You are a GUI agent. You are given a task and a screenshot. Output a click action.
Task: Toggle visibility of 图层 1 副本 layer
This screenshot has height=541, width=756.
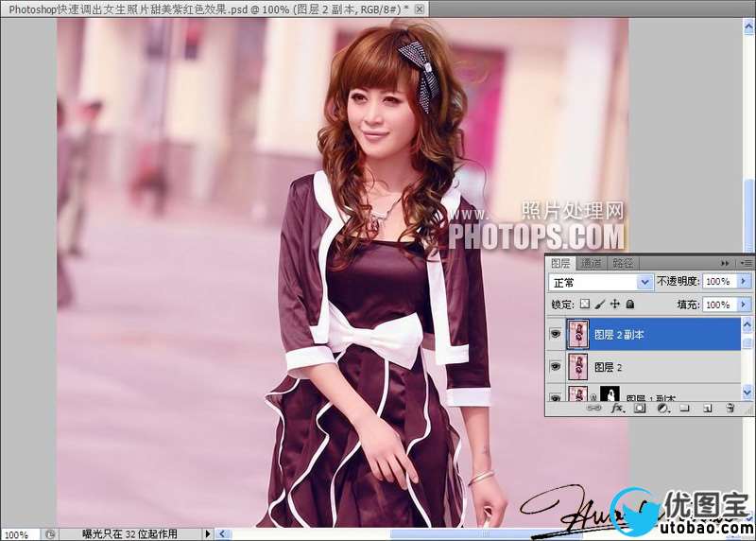click(556, 396)
